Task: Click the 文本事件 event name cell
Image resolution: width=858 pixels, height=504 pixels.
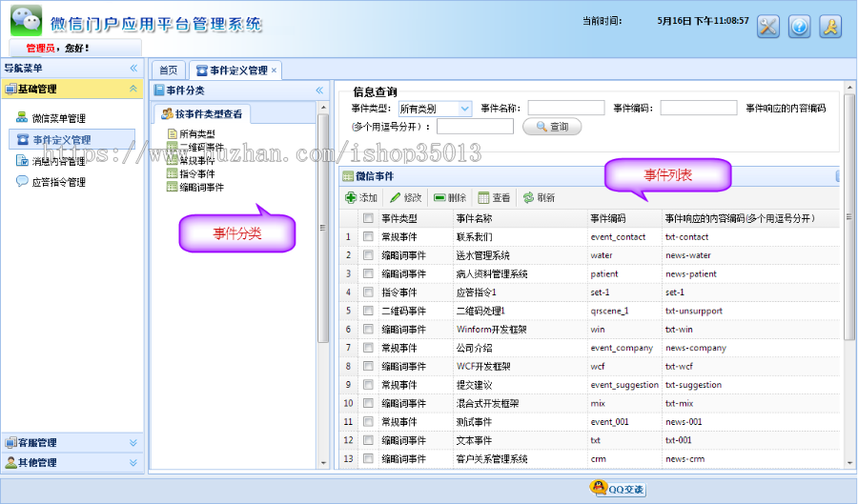Action: [474, 440]
